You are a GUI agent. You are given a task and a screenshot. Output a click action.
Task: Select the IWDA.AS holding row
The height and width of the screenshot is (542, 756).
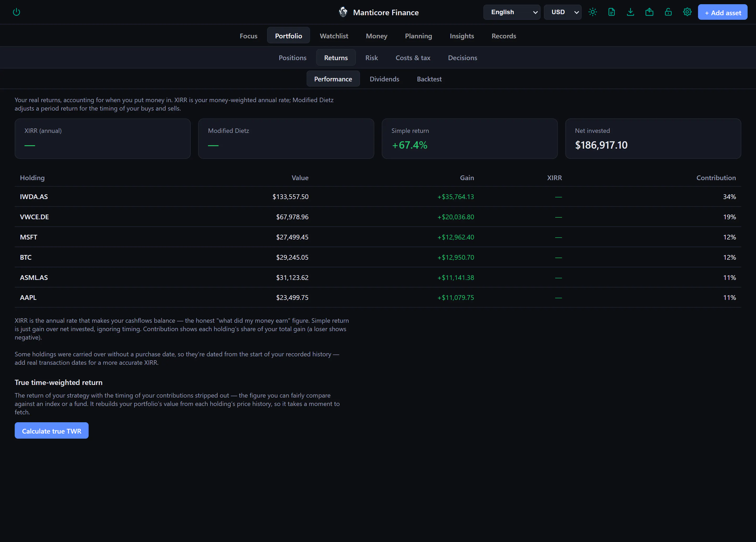(x=378, y=196)
